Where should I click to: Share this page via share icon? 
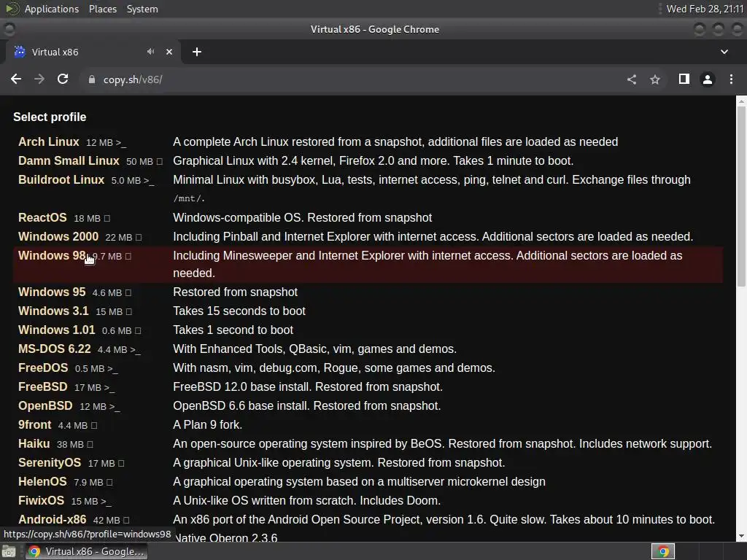632,79
